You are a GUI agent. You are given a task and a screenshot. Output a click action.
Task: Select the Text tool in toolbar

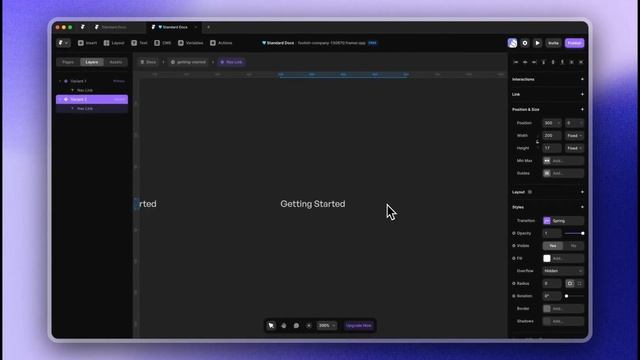pyautogui.click(x=139, y=43)
